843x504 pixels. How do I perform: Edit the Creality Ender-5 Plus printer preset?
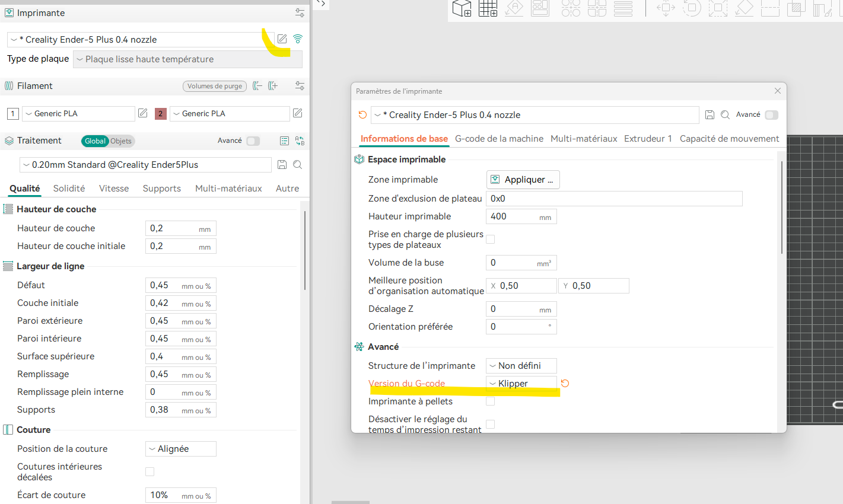(x=282, y=39)
